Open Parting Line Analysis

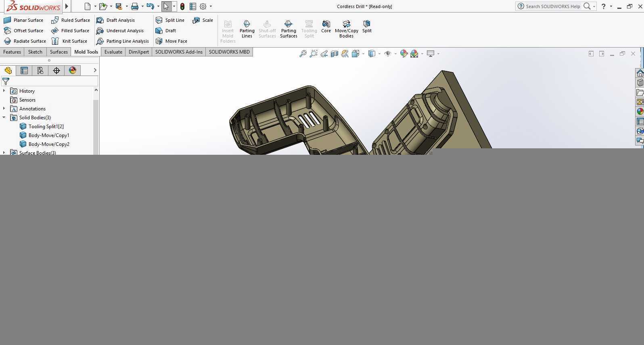tap(123, 41)
